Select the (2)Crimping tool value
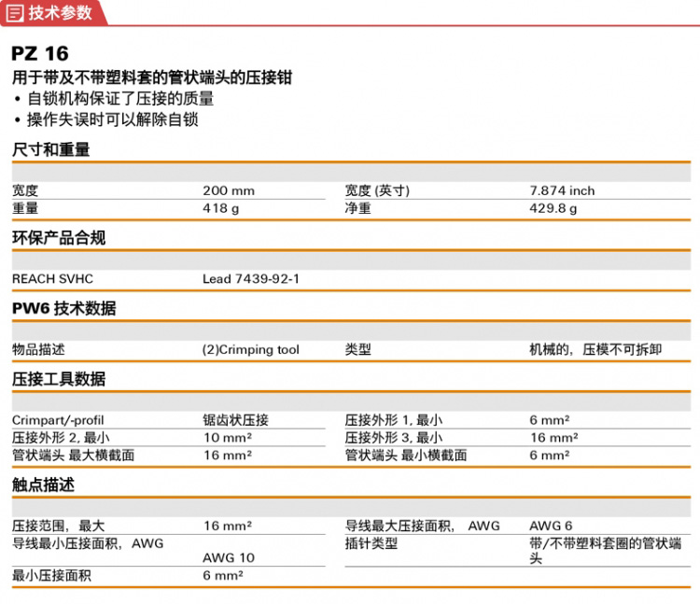The image size is (700, 604). pyautogui.click(x=251, y=349)
